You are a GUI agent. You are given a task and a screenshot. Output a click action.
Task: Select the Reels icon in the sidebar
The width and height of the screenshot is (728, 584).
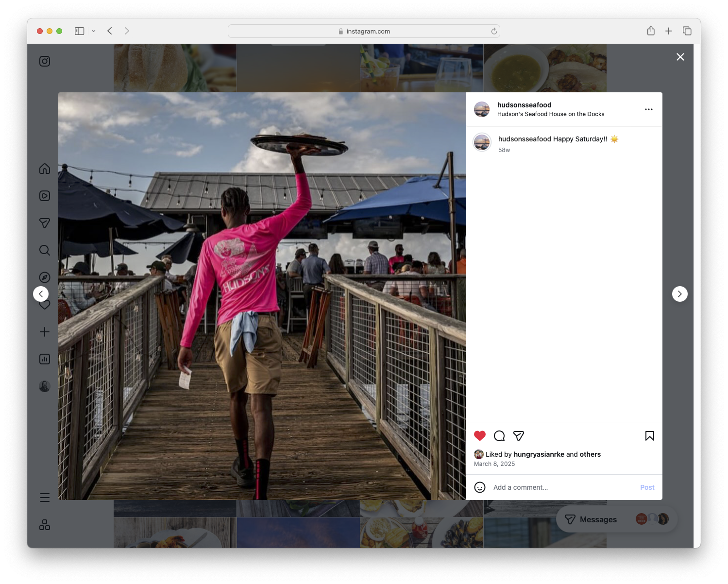pyautogui.click(x=44, y=196)
